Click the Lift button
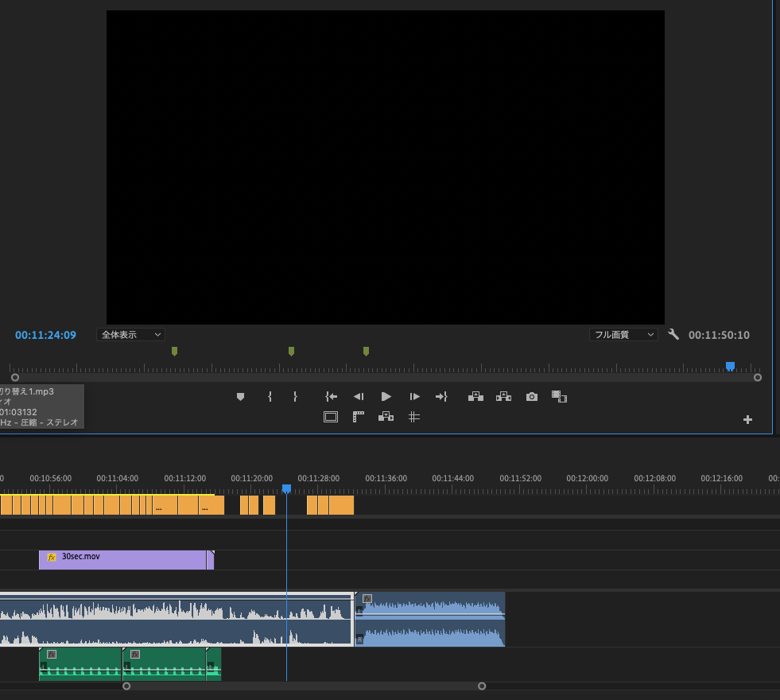 coord(475,396)
